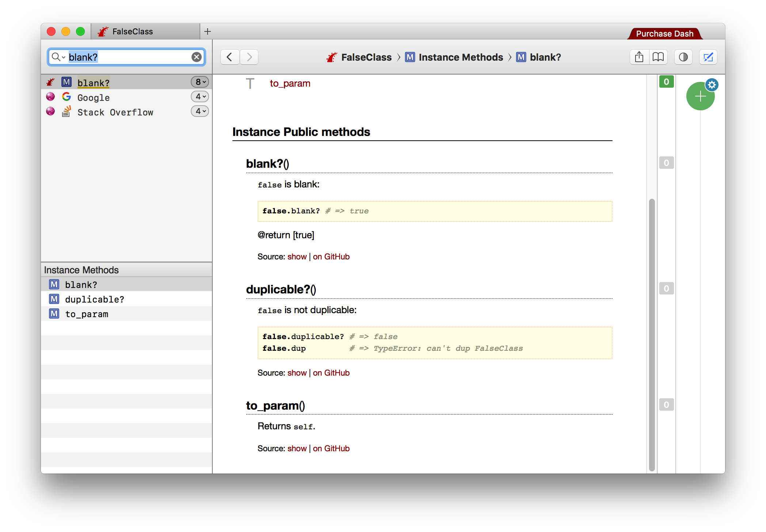This screenshot has width=766, height=532.
Task: Open the share menu icon
Action: [x=639, y=57]
